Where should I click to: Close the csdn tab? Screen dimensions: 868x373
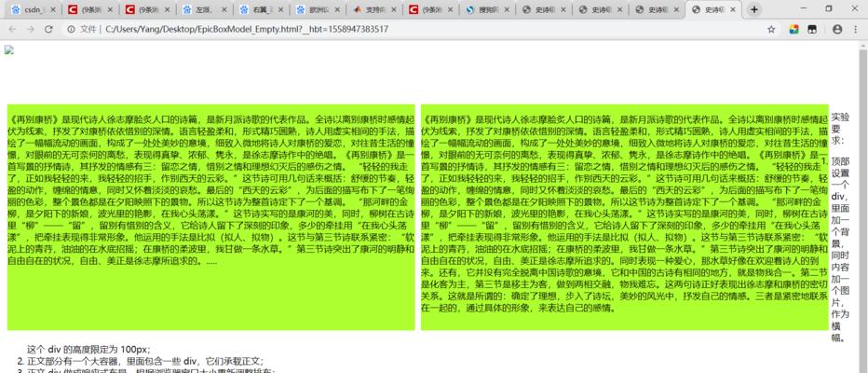click(53, 9)
